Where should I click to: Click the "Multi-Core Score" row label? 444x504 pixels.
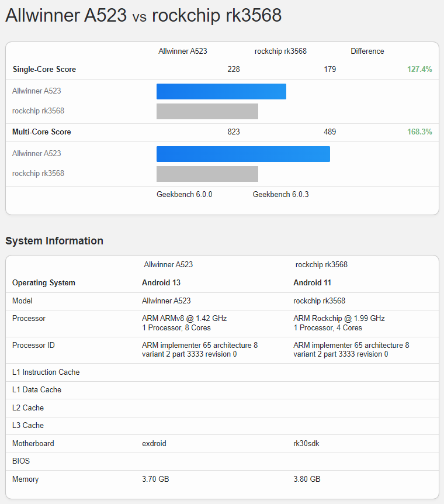tap(41, 132)
